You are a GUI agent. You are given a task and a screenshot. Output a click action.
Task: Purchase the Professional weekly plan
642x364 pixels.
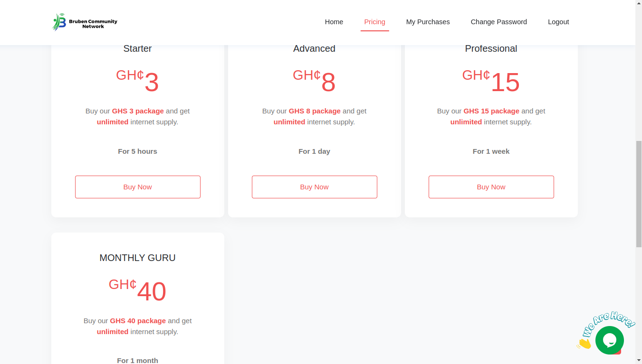491,187
